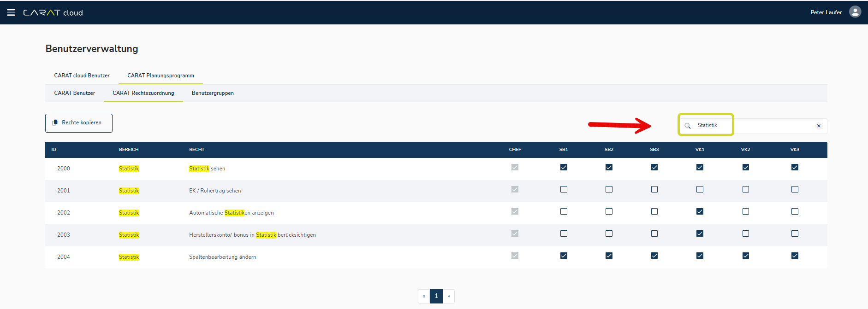Clear the search field with the X icon
The height and width of the screenshot is (309, 868).
pos(819,126)
